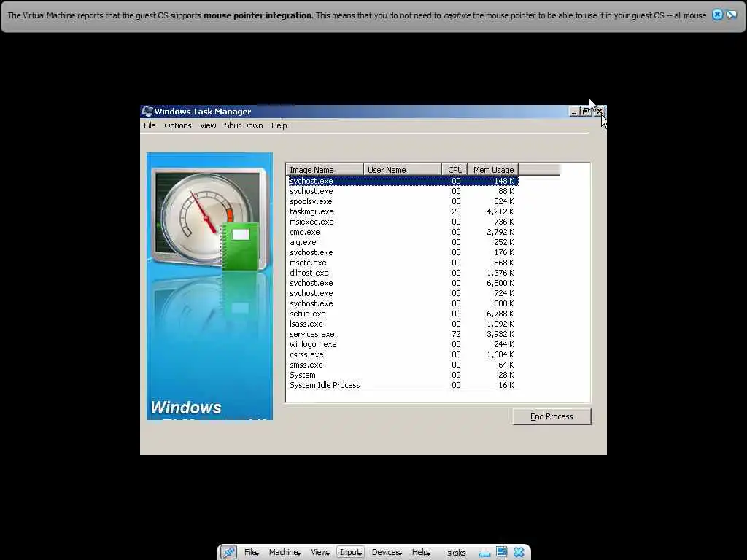Expand the Input dropdown on mini toolbar
The height and width of the screenshot is (560, 747).
(x=350, y=553)
